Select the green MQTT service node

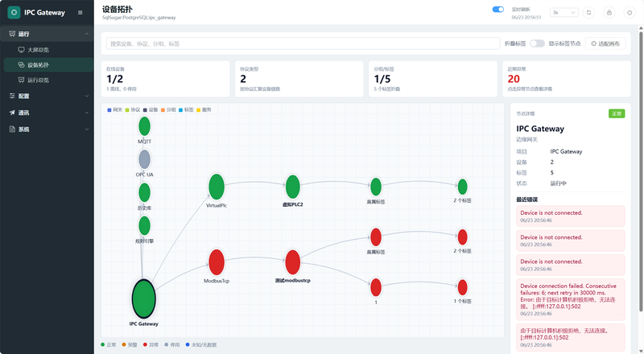(145, 126)
